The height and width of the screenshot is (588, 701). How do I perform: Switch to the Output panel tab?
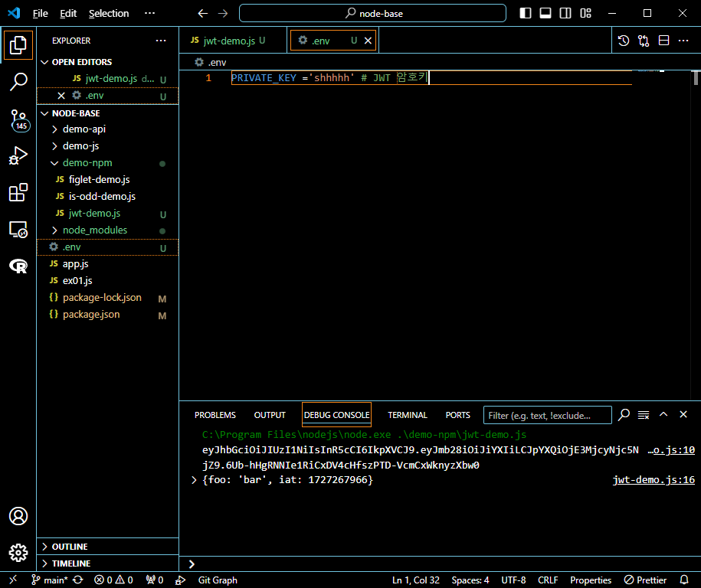[x=270, y=415]
